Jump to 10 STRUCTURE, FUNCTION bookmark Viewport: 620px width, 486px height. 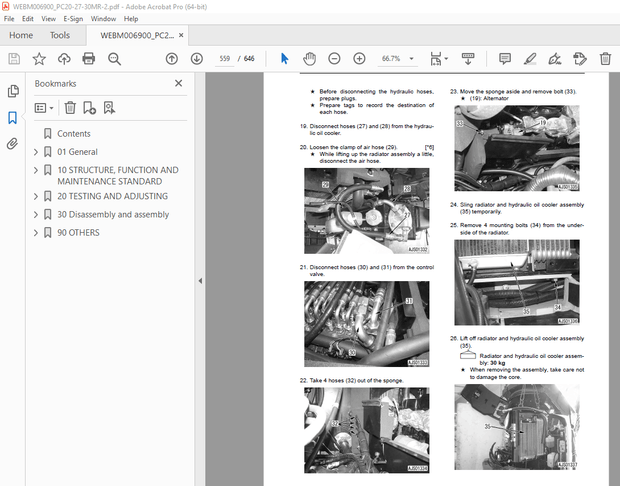coord(118,176)
